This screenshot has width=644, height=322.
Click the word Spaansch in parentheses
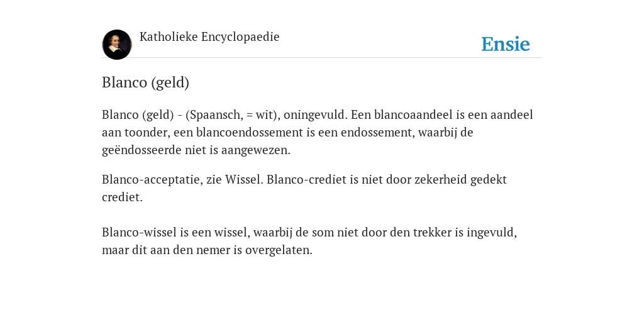(214, 115)
